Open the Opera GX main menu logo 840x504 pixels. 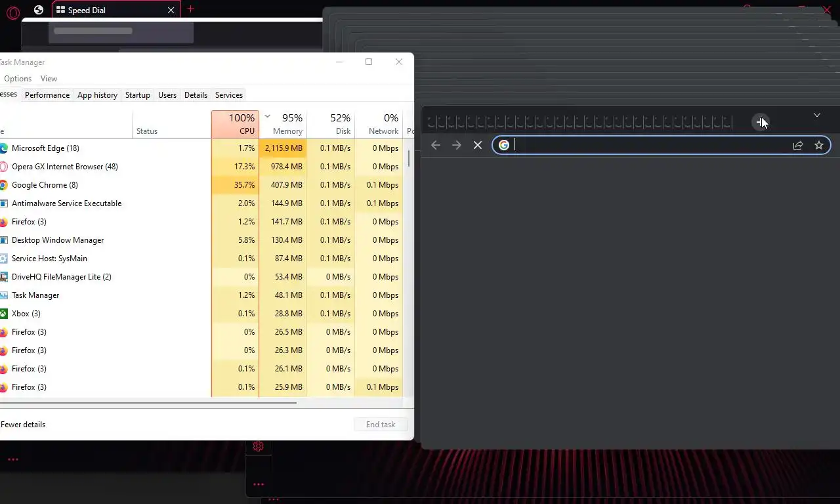coord(12,12)
